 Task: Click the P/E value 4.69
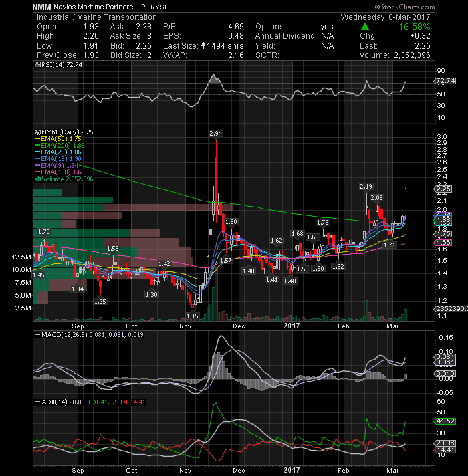pyautogui.click(x=236, y=27)
